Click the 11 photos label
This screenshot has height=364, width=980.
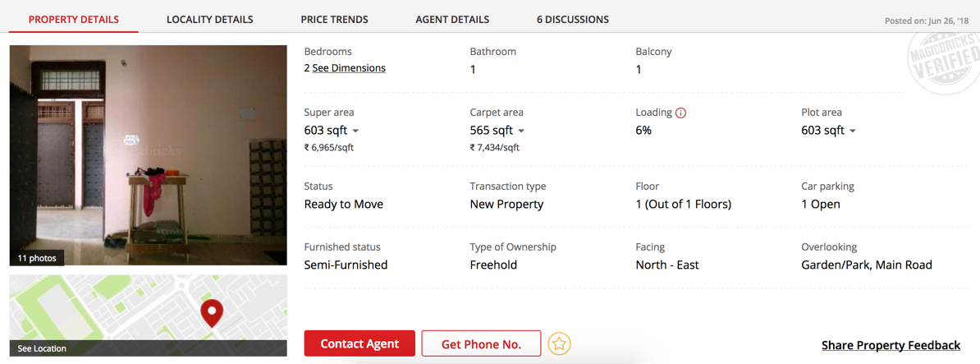(37, 258)
